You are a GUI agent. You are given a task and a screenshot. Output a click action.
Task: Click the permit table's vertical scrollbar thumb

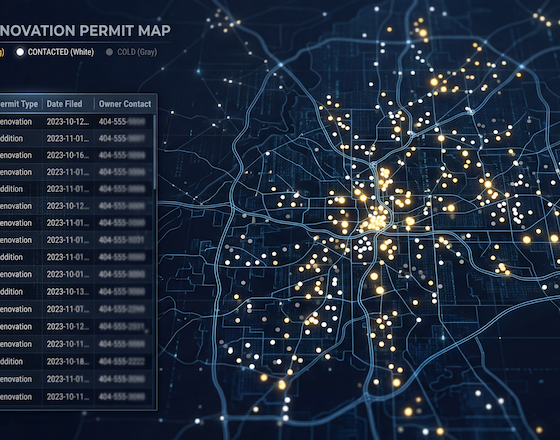tap(155, 152)
